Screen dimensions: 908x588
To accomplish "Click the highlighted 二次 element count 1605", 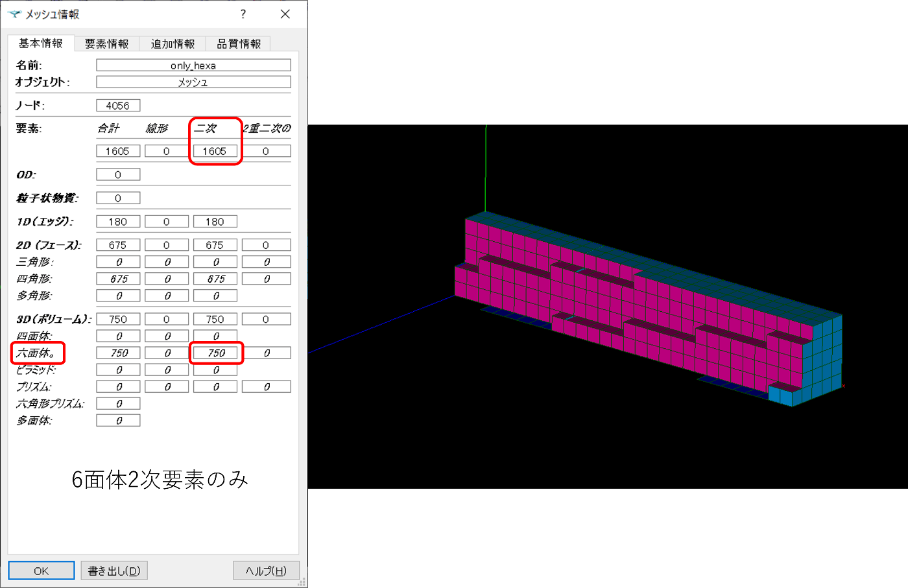I will [215, 150].
